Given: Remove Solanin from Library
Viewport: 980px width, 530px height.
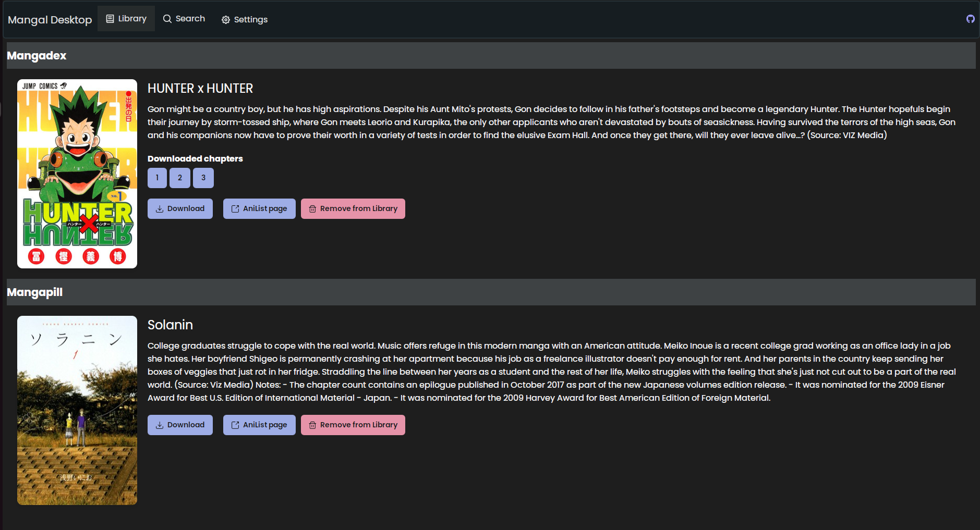Looking at the screenshot, I should (x=353, y=425).
